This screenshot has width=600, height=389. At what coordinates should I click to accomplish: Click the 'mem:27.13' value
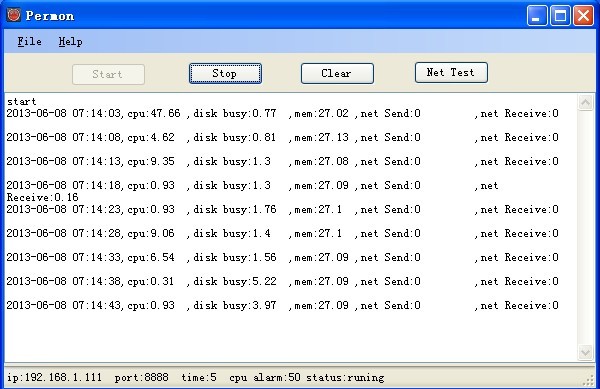tap(321, 137)
